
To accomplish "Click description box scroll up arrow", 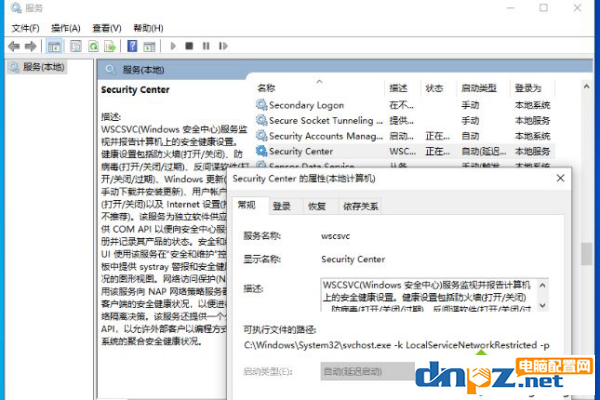I will [543, 285].
